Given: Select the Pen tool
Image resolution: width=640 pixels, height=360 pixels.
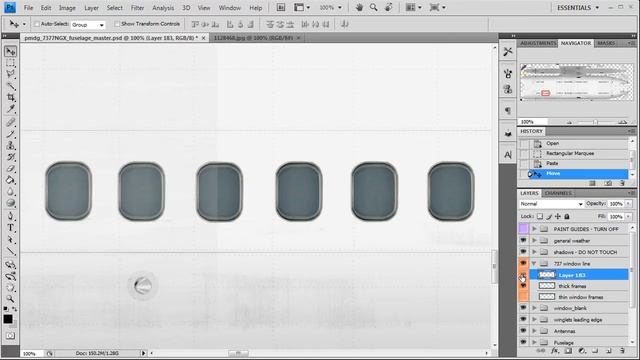Looking at the screenshot, I should click(x=10, y=216).
